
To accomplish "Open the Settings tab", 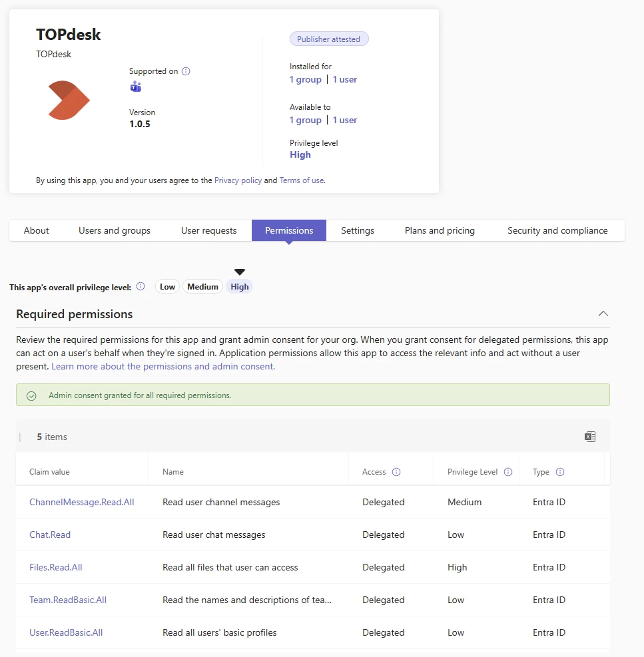I will tap(358, 230).
